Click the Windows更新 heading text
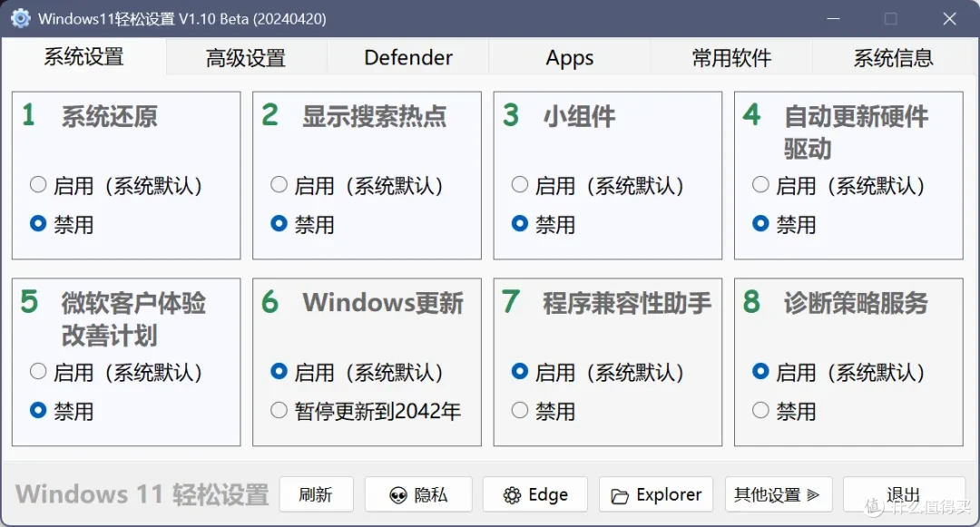980x527 pixels. pos(383,303)
